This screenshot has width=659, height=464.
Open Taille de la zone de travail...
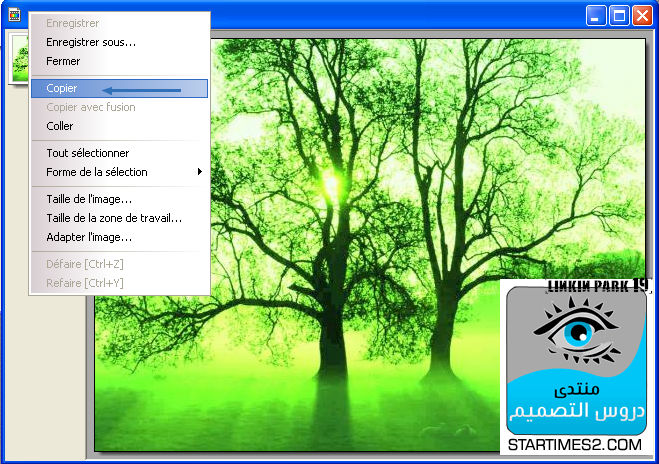[x=114, y=218]
